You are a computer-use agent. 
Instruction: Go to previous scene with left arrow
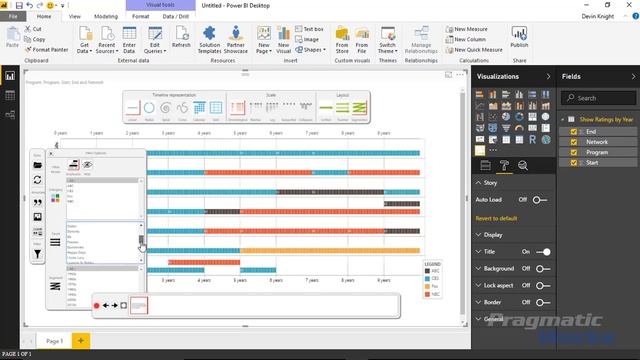[106, 305]
